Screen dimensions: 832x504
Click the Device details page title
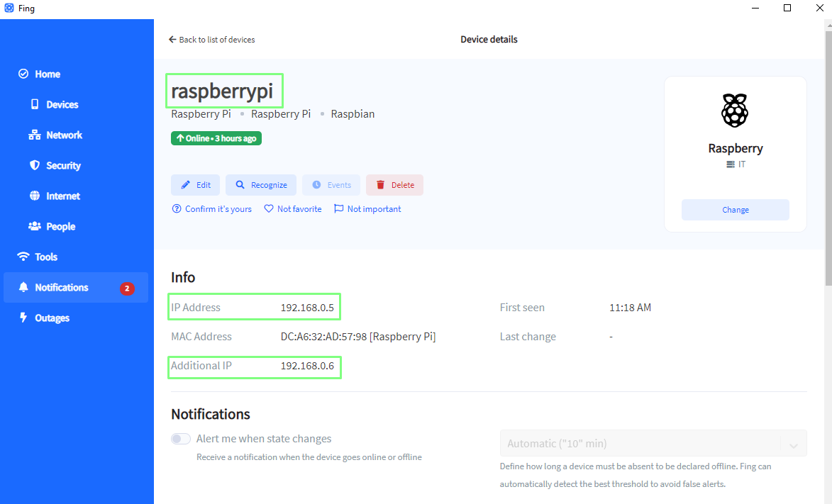pos(489,40)
